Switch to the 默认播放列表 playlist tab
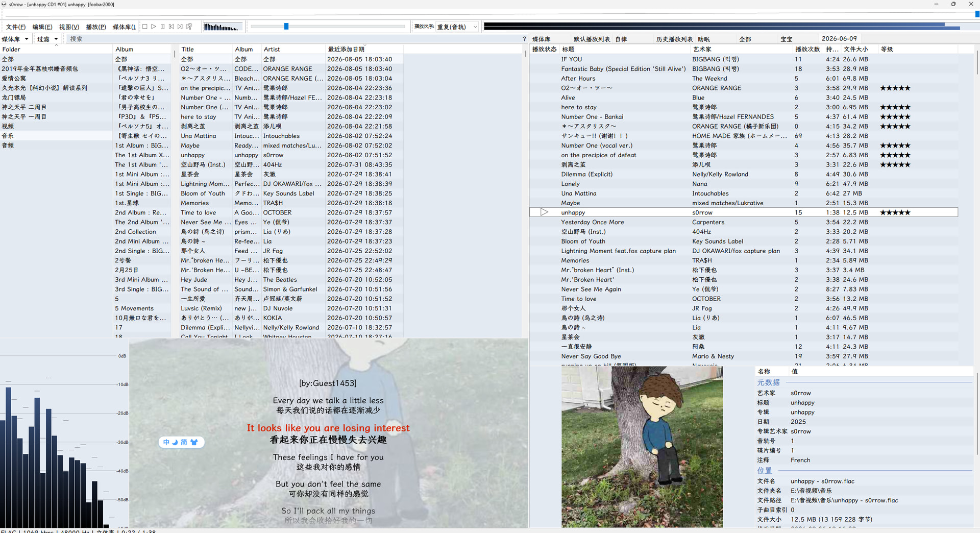This screenshot has height=533, width=980. [592, 39]
